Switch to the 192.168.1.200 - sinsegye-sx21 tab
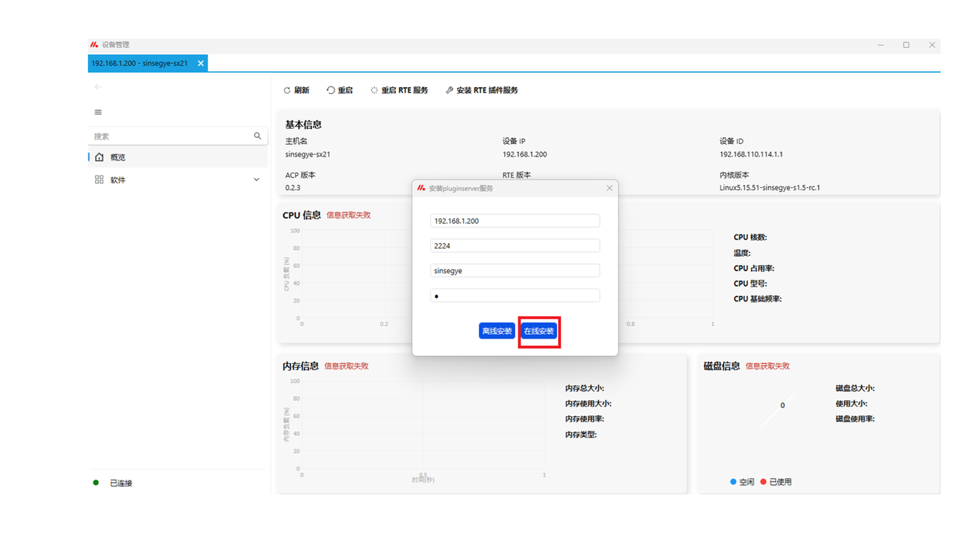 point(139,63)
